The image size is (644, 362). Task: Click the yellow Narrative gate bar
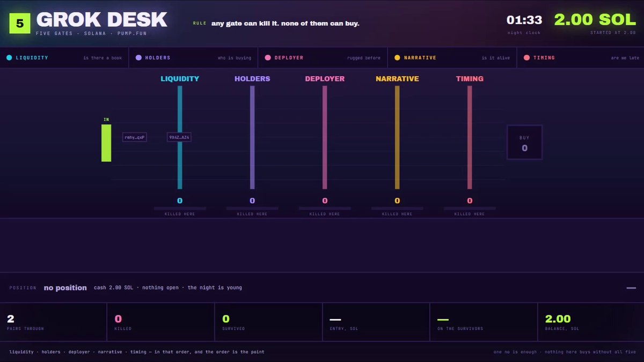pos(397,137)
